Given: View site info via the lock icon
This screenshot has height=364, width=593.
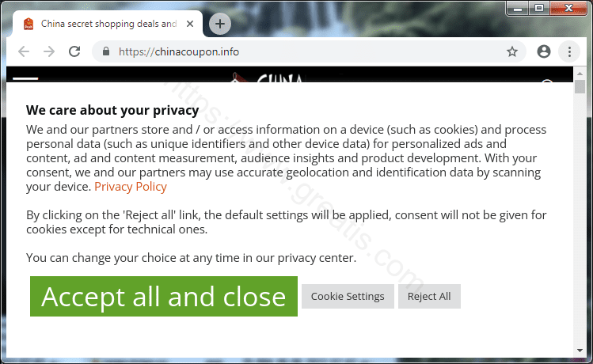Looking at the screenshot, I should [x=106, y=51].
